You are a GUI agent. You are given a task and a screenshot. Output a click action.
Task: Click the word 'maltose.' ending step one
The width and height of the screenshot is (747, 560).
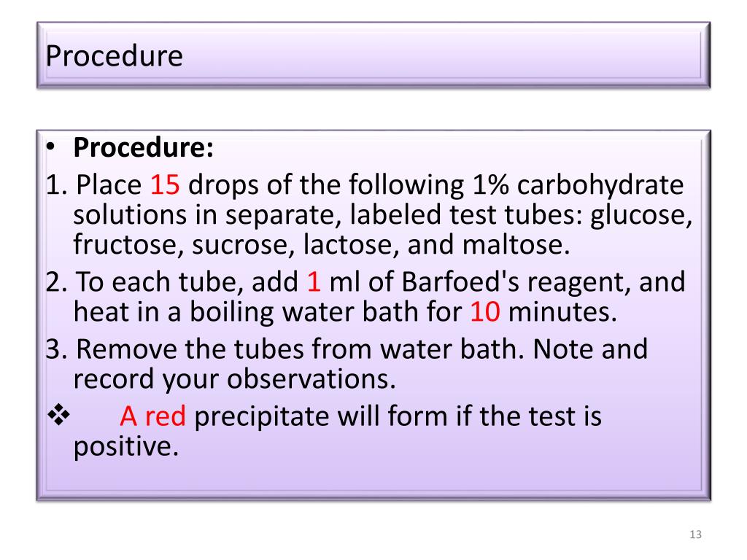pos(516,245)
